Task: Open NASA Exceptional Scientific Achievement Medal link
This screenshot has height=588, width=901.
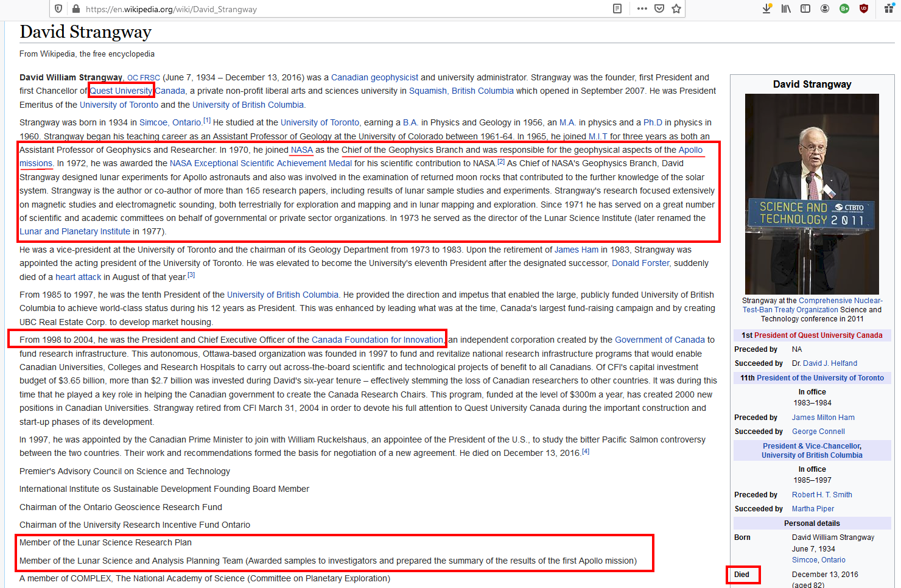Action: 261,163
